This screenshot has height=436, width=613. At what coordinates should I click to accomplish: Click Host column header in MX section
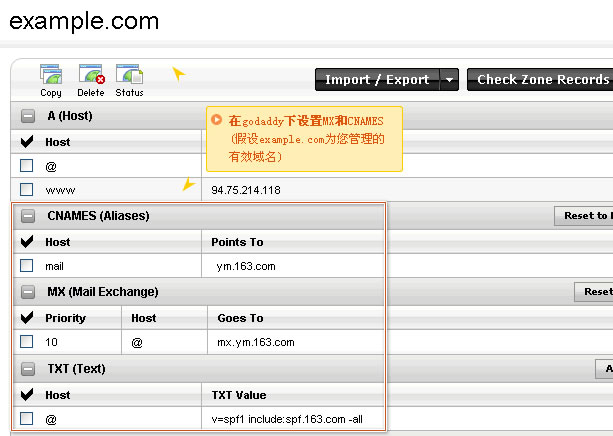point(143,318)
